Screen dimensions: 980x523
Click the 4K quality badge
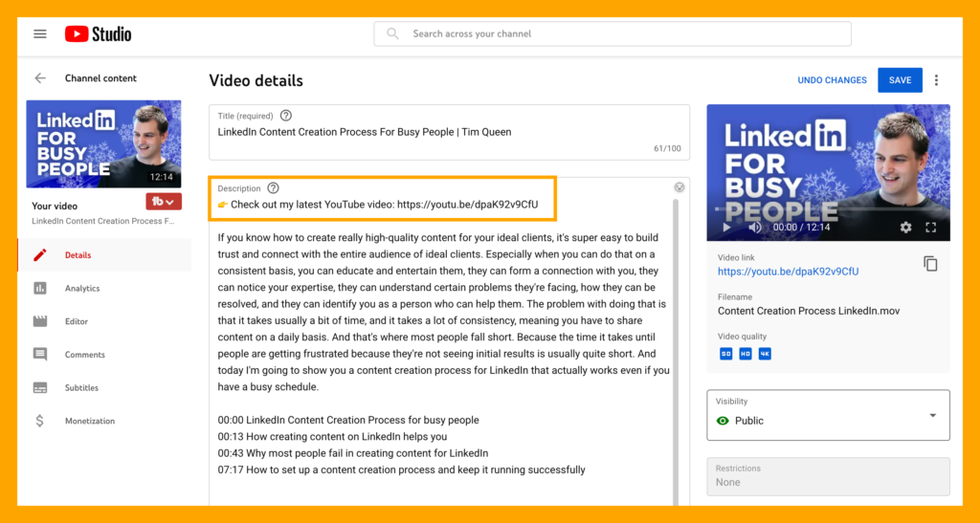coord(765,354)
